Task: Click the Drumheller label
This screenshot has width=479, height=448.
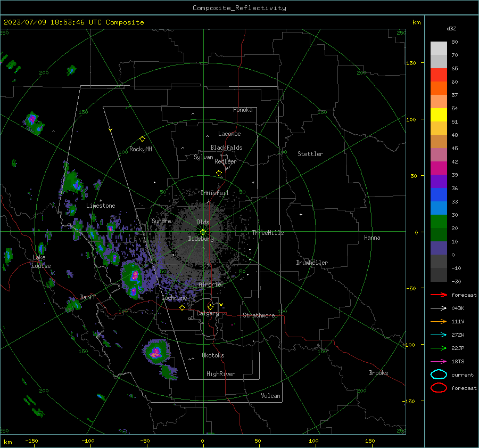Action: tap(312, 263)
